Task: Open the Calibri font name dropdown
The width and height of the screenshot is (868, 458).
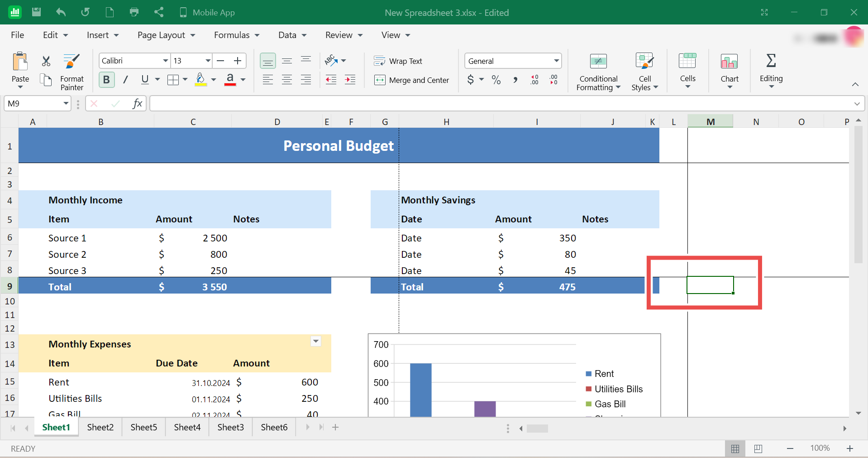Action: (166, 61)
